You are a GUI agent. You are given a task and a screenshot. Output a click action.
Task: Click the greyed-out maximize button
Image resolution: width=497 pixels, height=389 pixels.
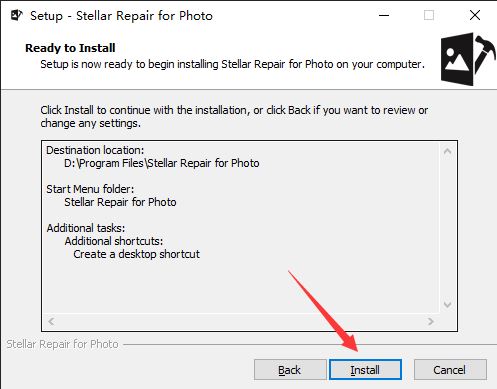(x=429, y=15)
